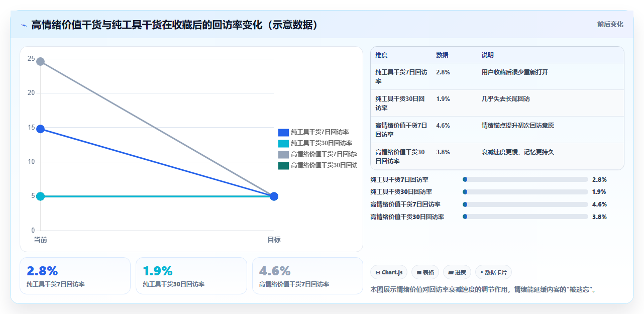Toggle the blue 纯工具干货7日回访率 legend swatch
Screen dimensions: 644x314
283,132
